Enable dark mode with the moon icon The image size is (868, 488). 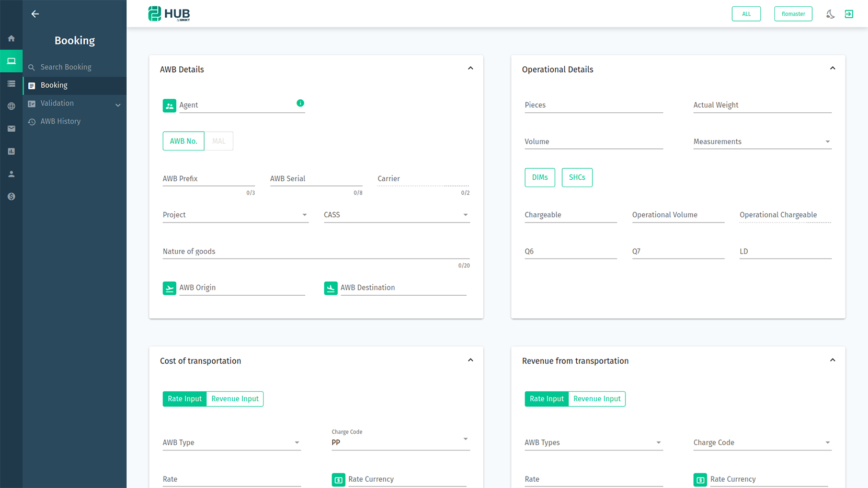[830, 14]
